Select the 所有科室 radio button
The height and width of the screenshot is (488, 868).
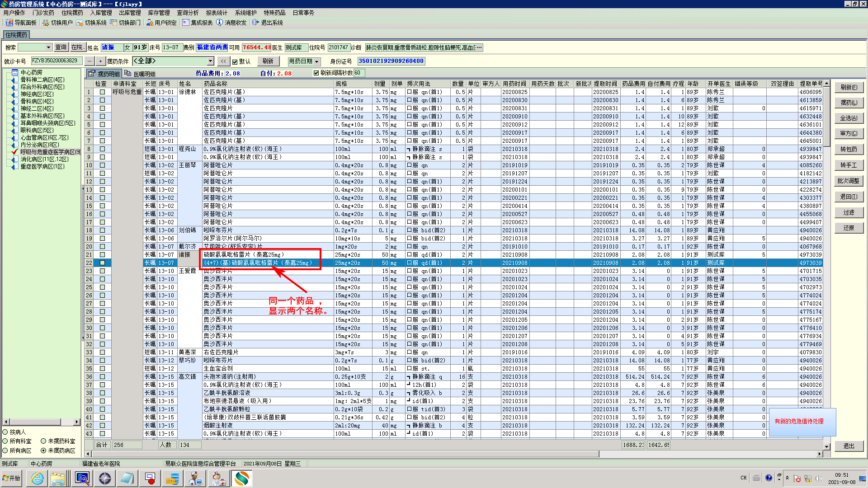point(5,441)
